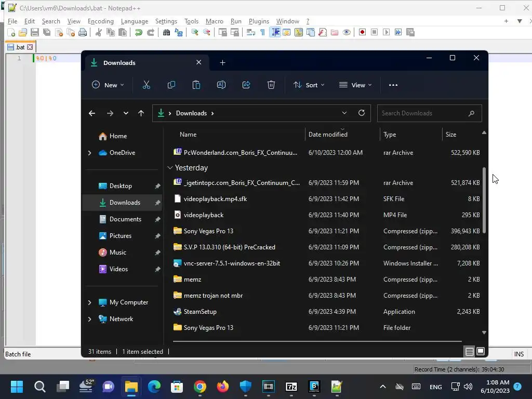Viewport: 532px width, 399px height.
Task: Click Save icon in Notepad++ toolbar
Action: tap(35, 32)
